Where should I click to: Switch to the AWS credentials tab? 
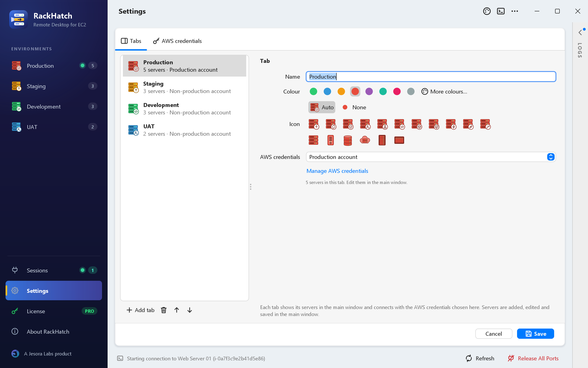pos(177,41)
